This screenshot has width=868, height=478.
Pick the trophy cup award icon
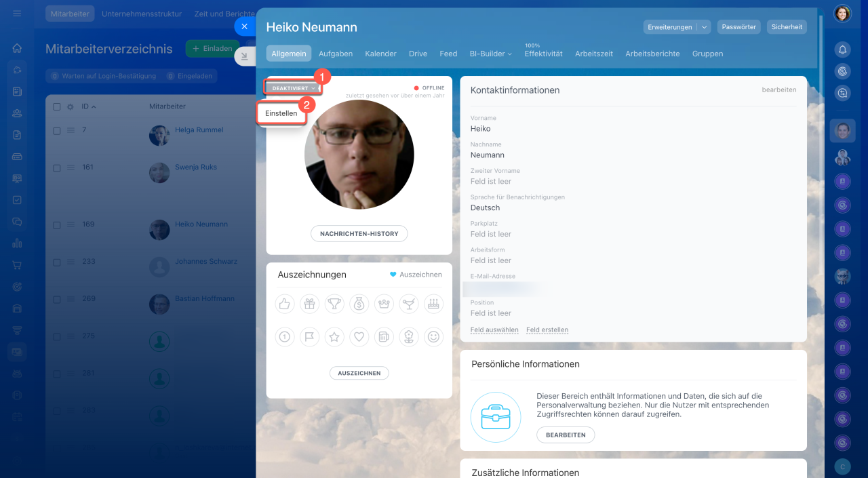pos(334,304)
